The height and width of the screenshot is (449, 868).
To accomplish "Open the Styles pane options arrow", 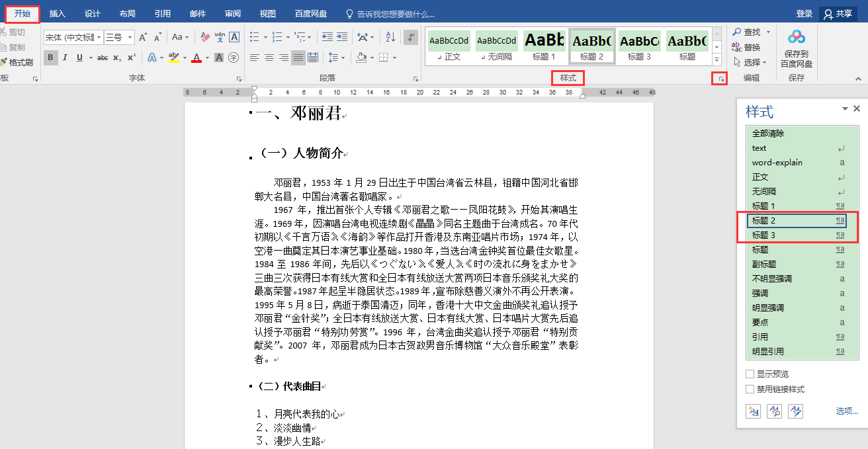I will point(845,109).
